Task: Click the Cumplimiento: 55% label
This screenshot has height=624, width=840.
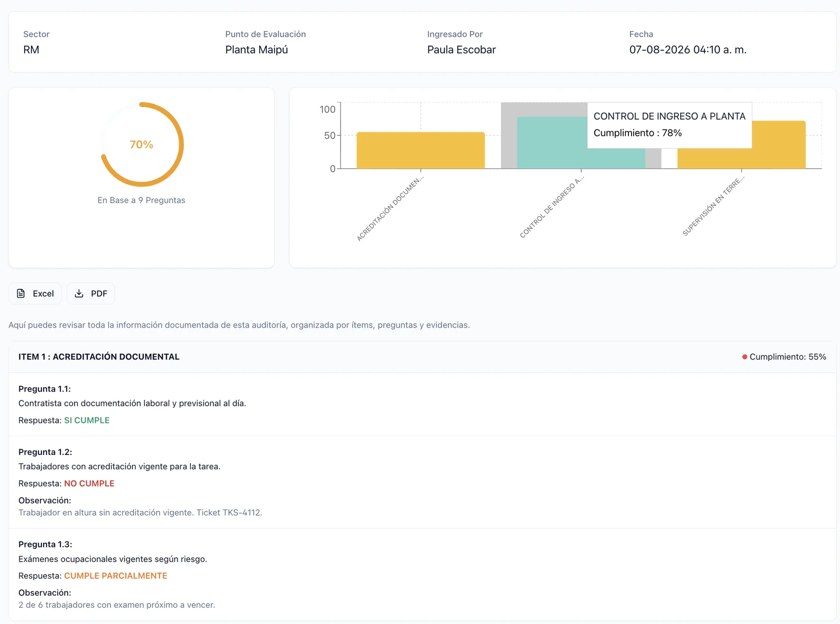Action: (x=787, y=357)
